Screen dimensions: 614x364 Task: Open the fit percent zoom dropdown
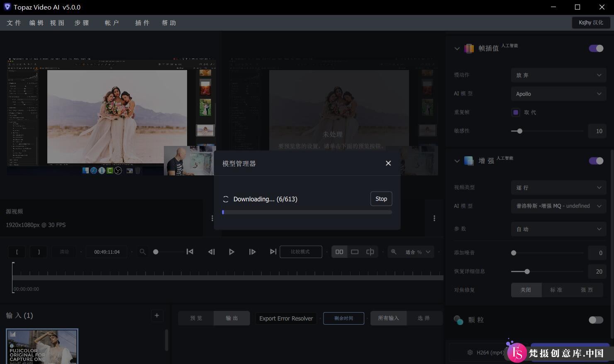[418, 252]
